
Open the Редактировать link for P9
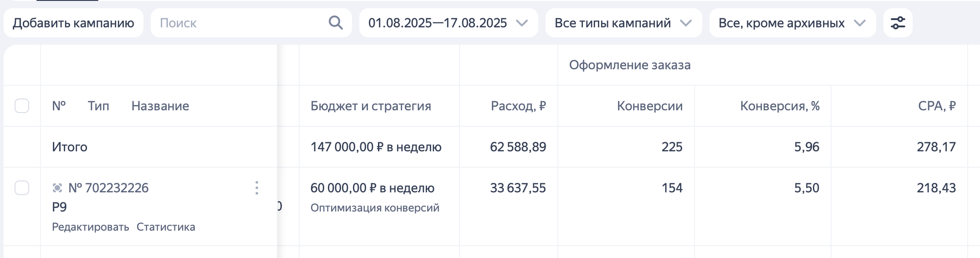(x=91, y=227)
